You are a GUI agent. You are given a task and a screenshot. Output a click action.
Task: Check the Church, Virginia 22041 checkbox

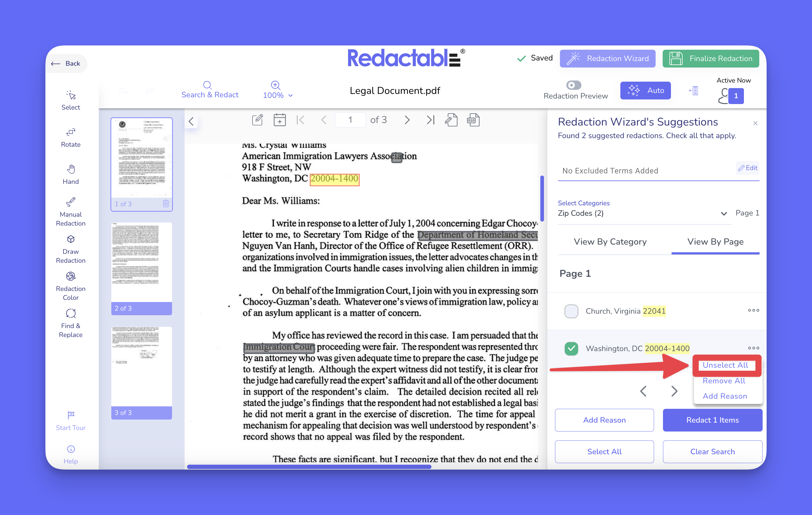[x=571, y=311]
